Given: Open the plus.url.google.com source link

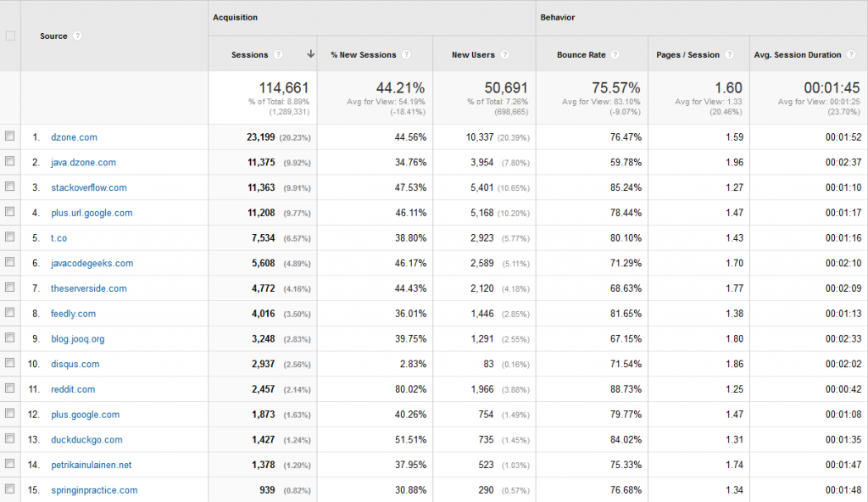Looking at the screenshot, I should pyautogui.click(x=92, y=213).
